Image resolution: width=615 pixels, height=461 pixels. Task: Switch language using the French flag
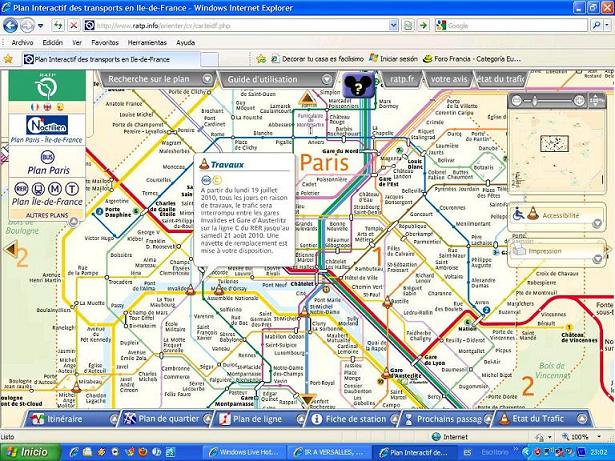point(35,107)
